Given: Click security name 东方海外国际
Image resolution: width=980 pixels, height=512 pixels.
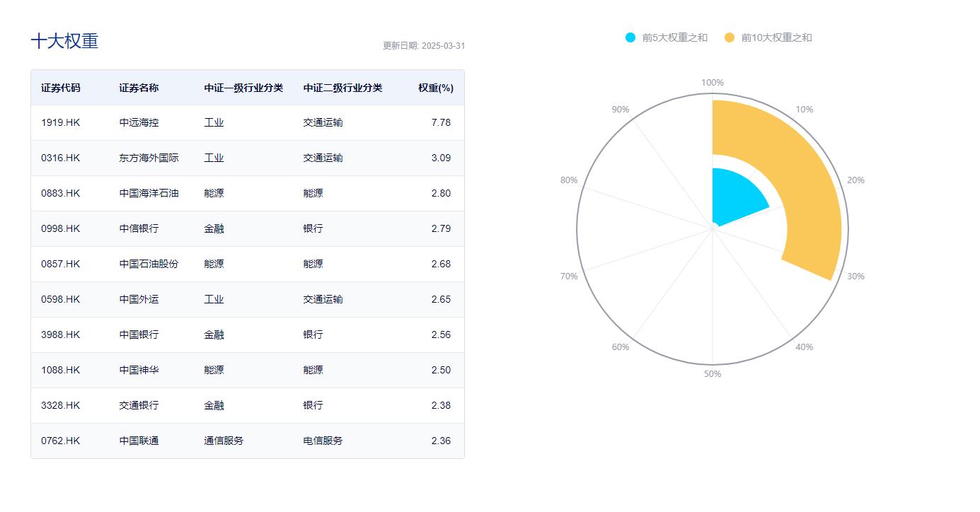Looking at the screenshot, I should click(149, 158).
